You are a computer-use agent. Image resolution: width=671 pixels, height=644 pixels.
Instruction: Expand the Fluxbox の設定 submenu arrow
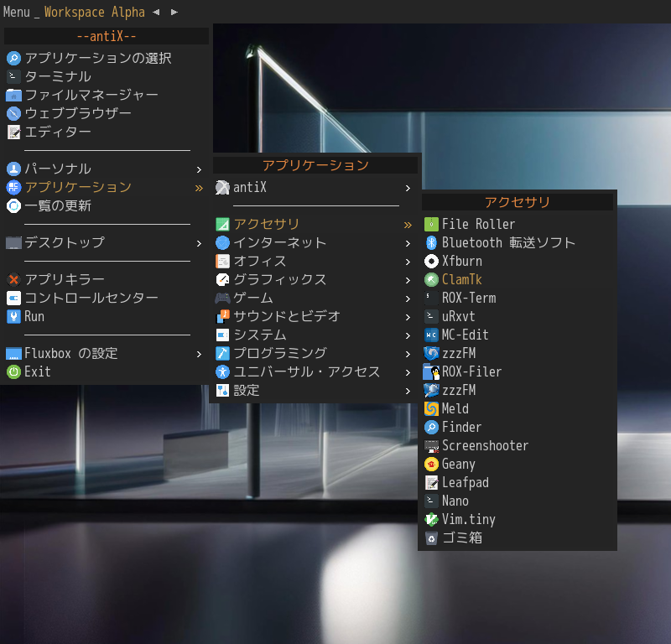pos(199,354)
